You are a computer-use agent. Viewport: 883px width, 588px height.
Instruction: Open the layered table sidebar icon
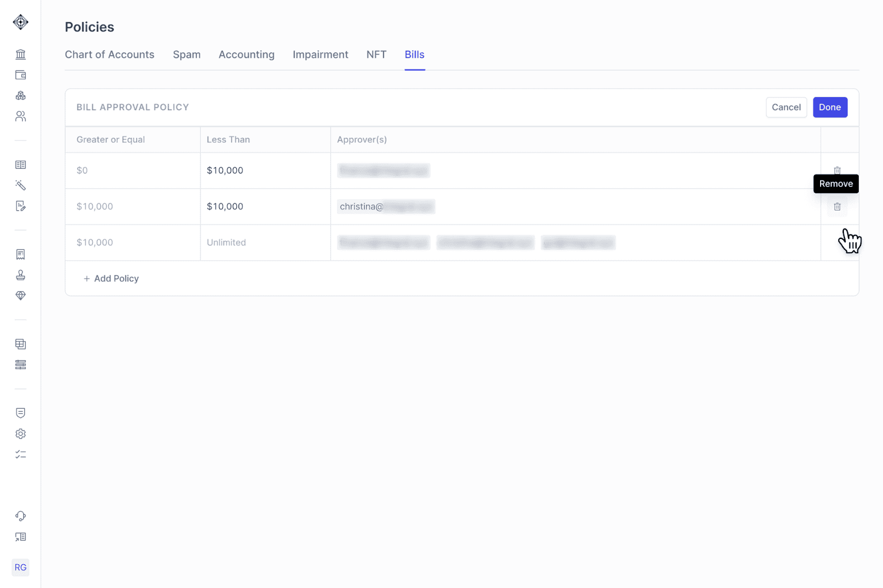pos(20,344)
